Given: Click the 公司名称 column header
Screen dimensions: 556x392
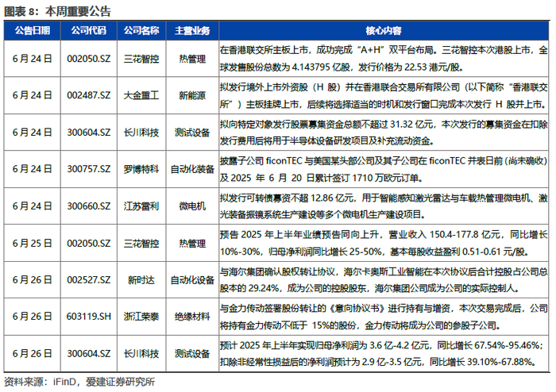Looking at the screenshot, I should [141, 30].
